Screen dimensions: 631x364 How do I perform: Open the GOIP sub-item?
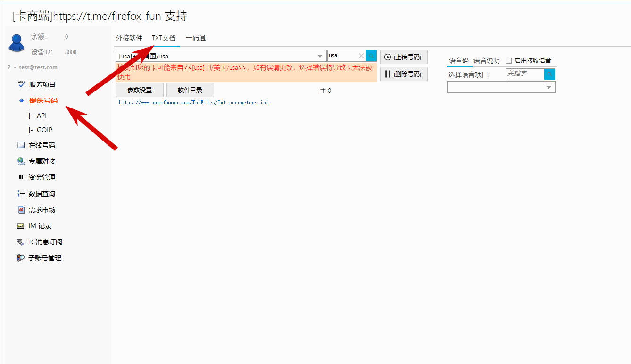44,130
